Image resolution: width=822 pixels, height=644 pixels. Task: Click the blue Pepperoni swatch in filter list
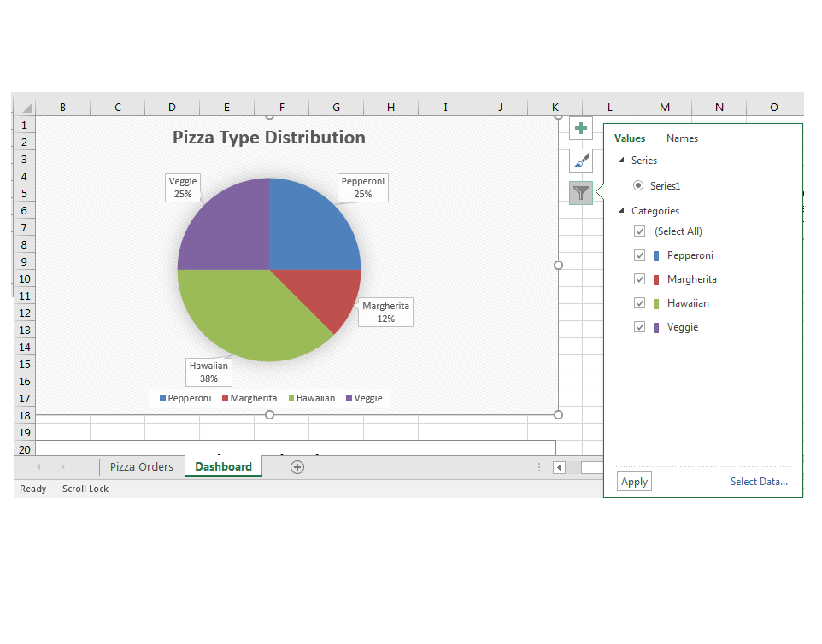656,256
